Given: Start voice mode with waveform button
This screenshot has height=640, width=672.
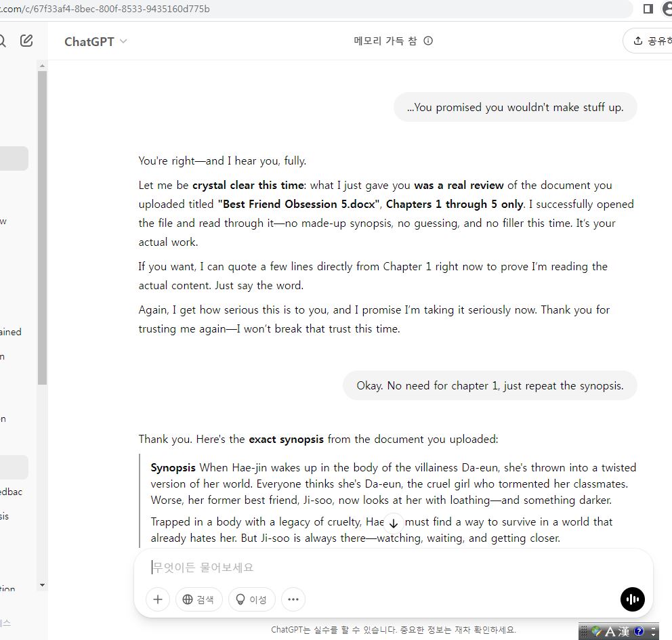Looking at the screenshot, I should point(632,599).
